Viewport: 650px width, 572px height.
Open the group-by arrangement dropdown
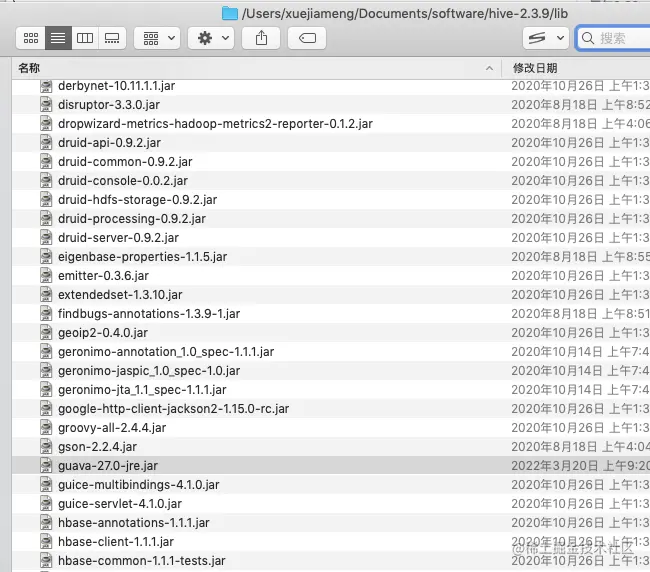tap(157, 38)
